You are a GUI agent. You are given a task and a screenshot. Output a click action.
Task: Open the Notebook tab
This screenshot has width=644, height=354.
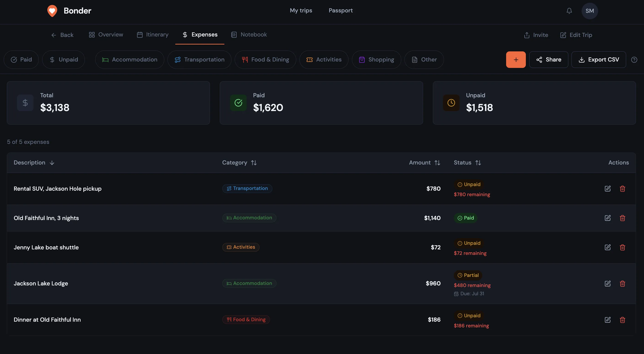[249, 34]
